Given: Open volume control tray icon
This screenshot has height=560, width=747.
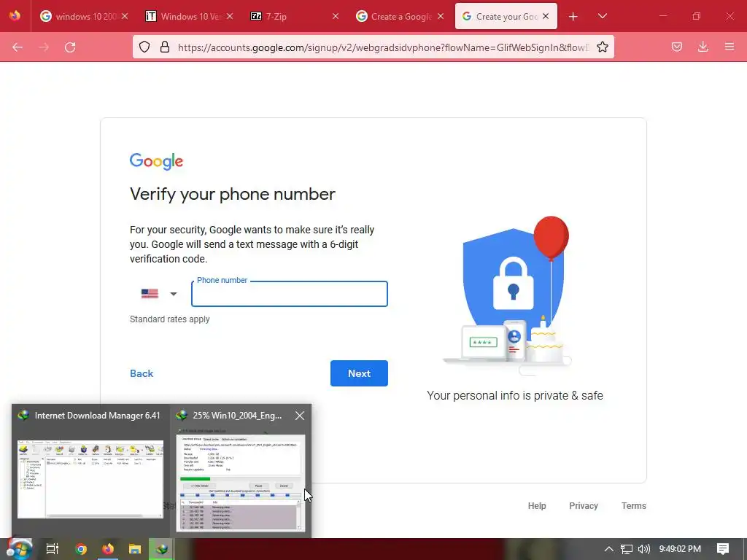Looking at the screenshot, I should pyautogui.click(x=643, y=549).
